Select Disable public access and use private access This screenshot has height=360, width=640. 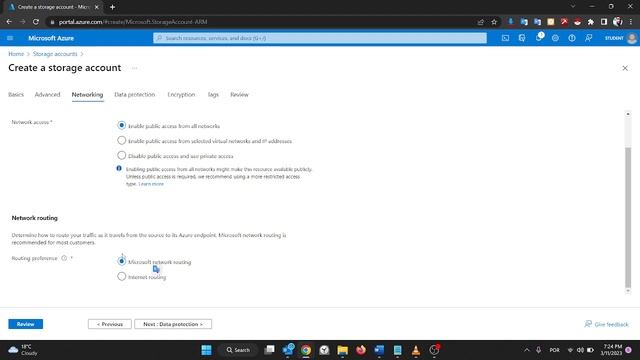[x=122, y=156]
